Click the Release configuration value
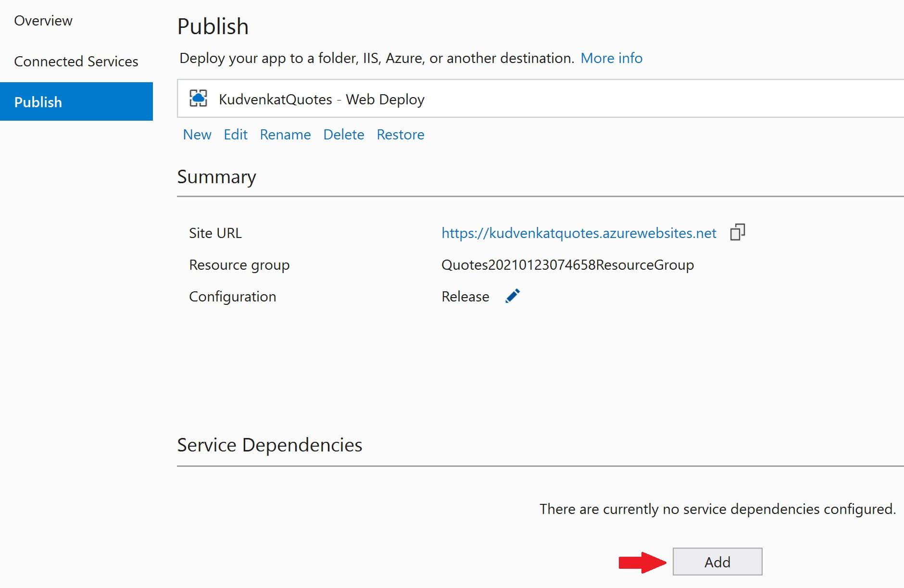 click(465, 297)
